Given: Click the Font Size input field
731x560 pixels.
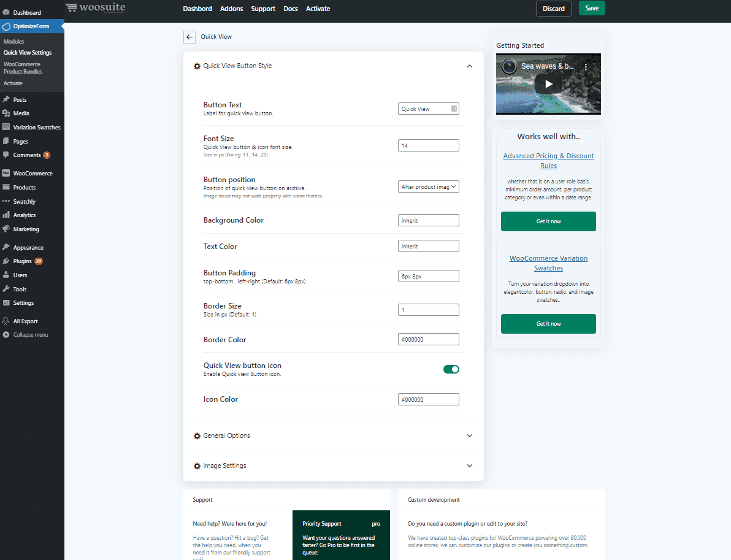Looking at the screenshot, I should point(428,145).
